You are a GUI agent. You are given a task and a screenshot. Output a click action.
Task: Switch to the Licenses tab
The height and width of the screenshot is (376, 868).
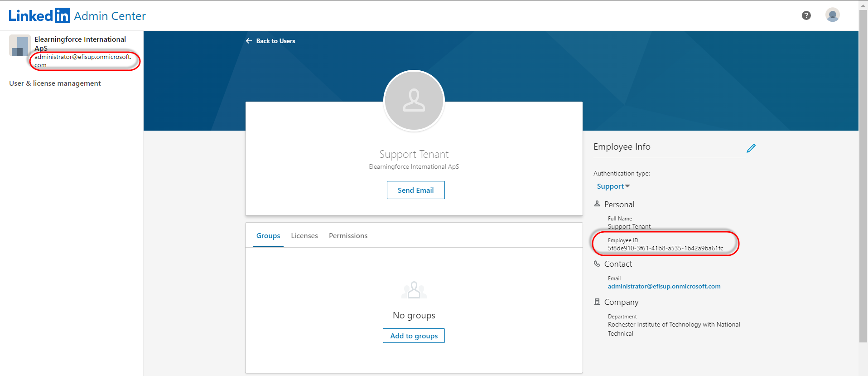point(304,236)
